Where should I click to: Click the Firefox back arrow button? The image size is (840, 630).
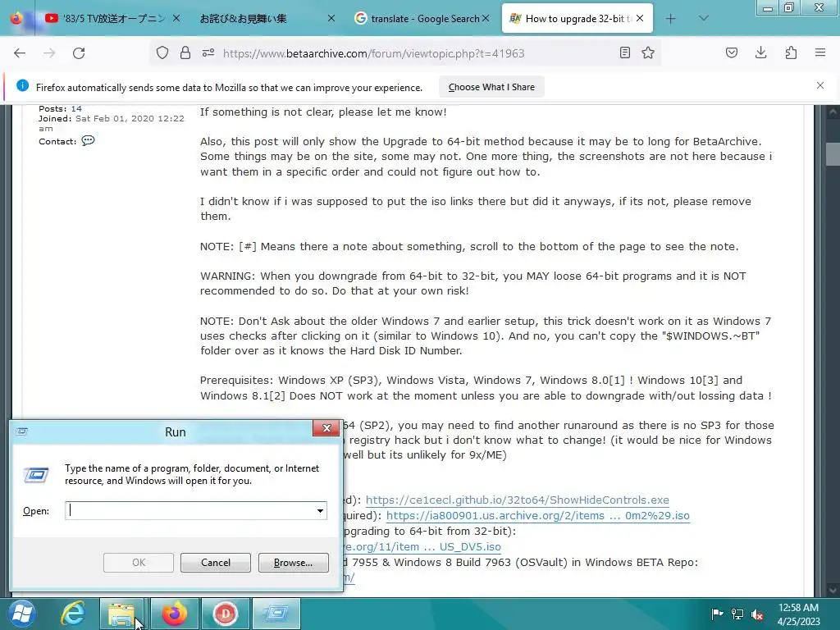coord(20,53)
